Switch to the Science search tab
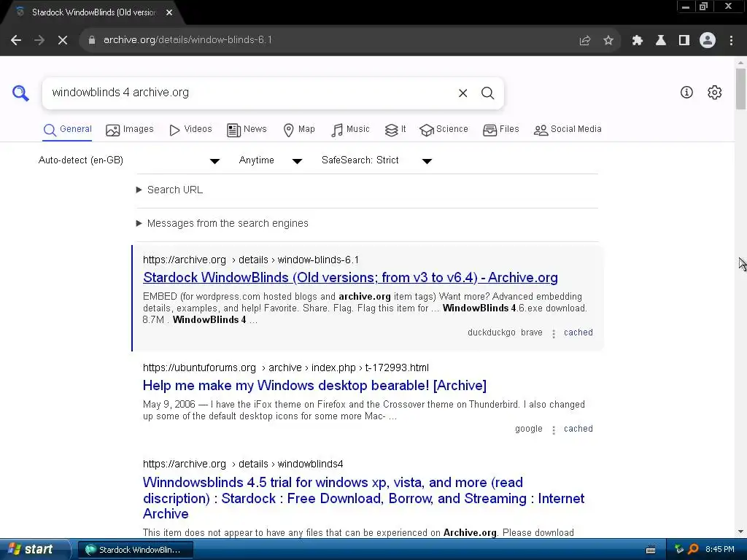 (x=444, y=130)
